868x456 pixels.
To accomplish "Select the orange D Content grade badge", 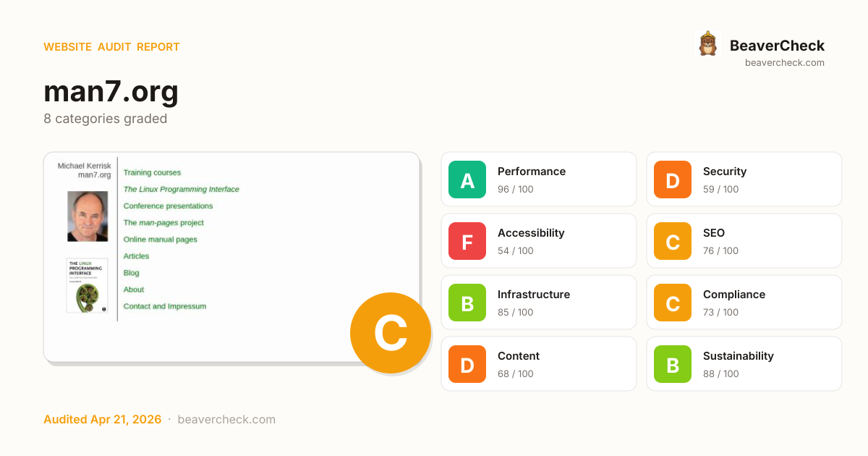I will click(467, 364).
